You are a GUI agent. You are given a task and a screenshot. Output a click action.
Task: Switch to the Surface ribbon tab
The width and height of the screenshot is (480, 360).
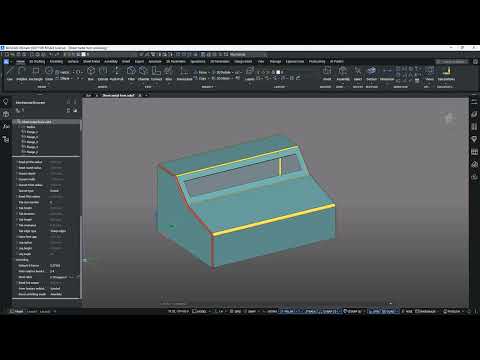(x=73, y=62)
